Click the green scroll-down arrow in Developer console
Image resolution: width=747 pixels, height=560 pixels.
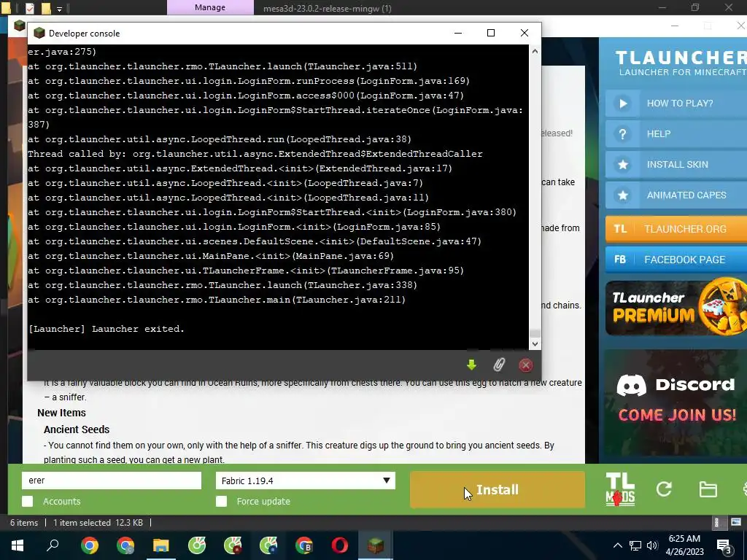point(471,365)
